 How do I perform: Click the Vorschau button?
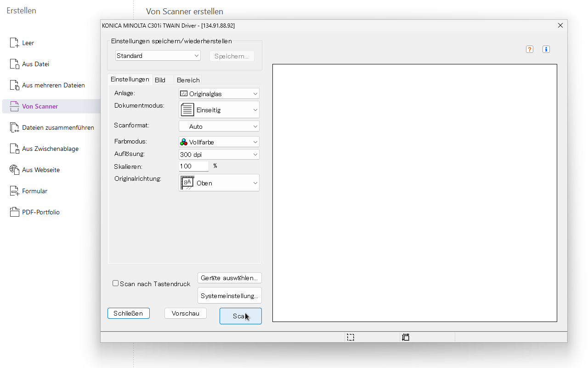click(x=186, y=313)
